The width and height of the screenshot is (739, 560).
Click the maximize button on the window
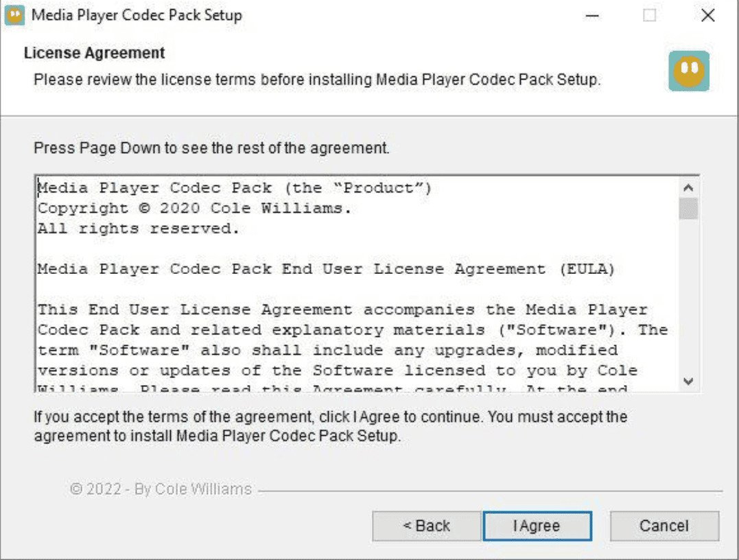(648, 14)
